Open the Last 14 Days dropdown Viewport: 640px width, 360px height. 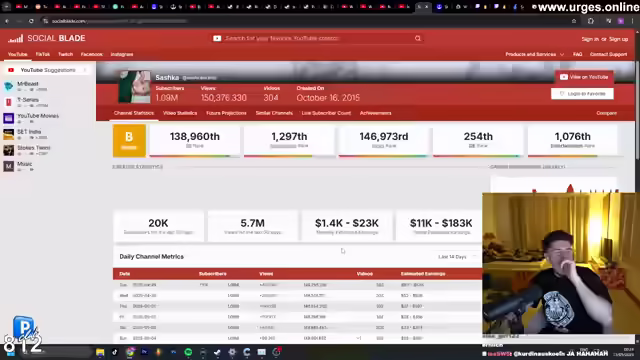[x=457, y=257]
